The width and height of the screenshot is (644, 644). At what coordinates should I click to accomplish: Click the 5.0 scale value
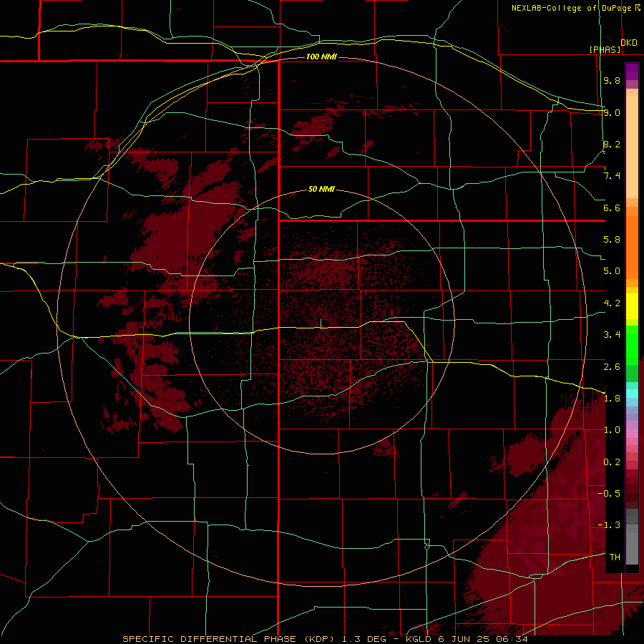[x=612, y=271]
